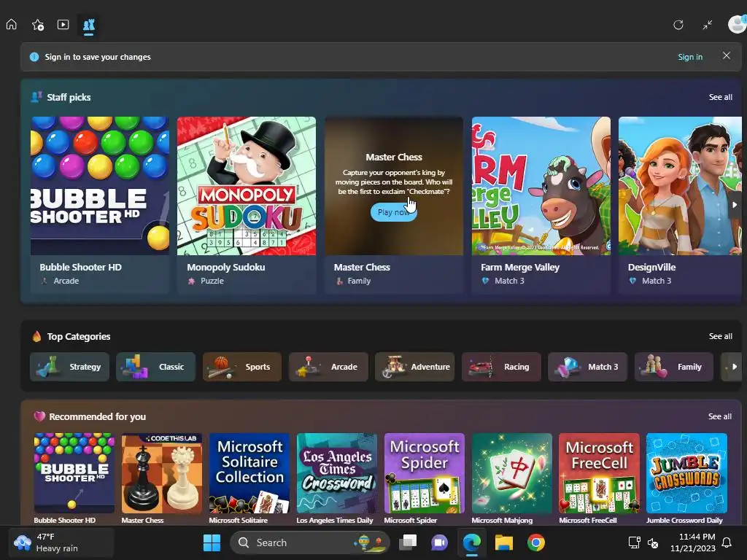Open Google Chrome from taskbar
747x560 pixels.
point(536,542)
